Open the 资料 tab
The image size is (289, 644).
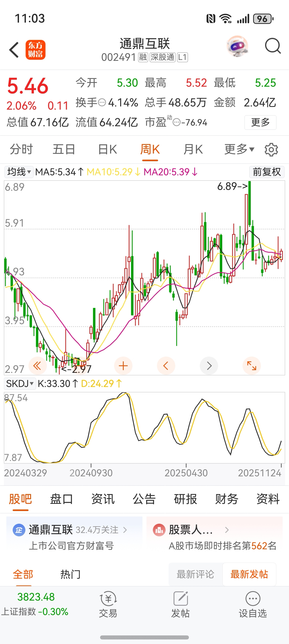[268, 499]
